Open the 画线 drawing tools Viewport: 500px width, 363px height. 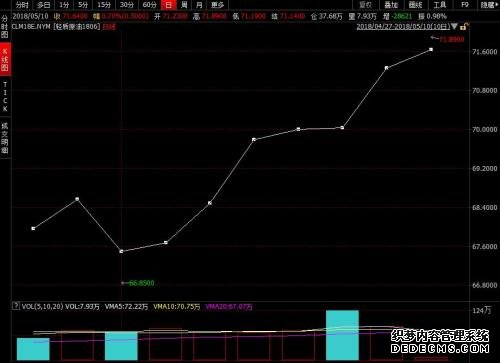click(x=415, y=5)
